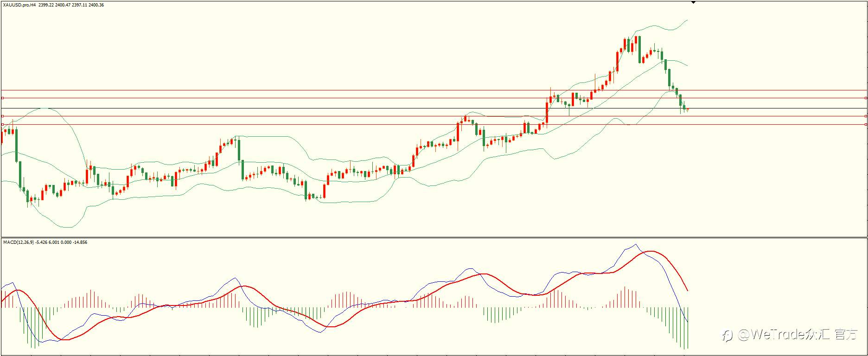Viewport: 868px width, 356px height.
Task: Select the low price 2397.11 value
Action: tap(80, 5)
